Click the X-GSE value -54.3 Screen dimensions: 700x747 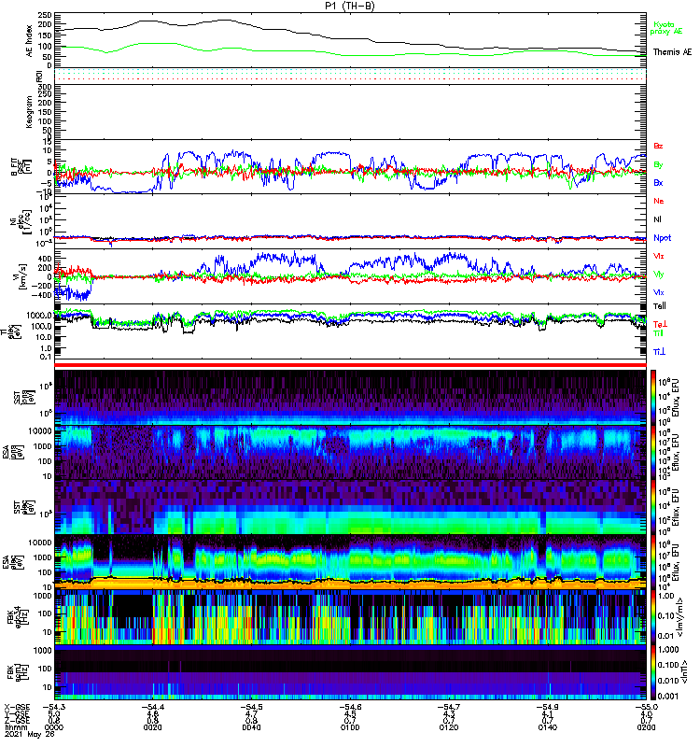click(54, 707)
